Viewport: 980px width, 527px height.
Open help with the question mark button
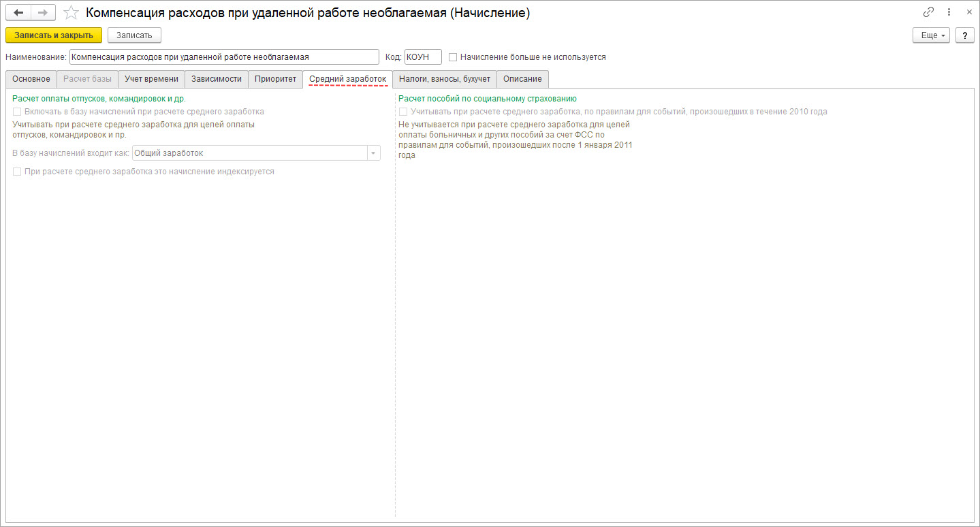964,35
